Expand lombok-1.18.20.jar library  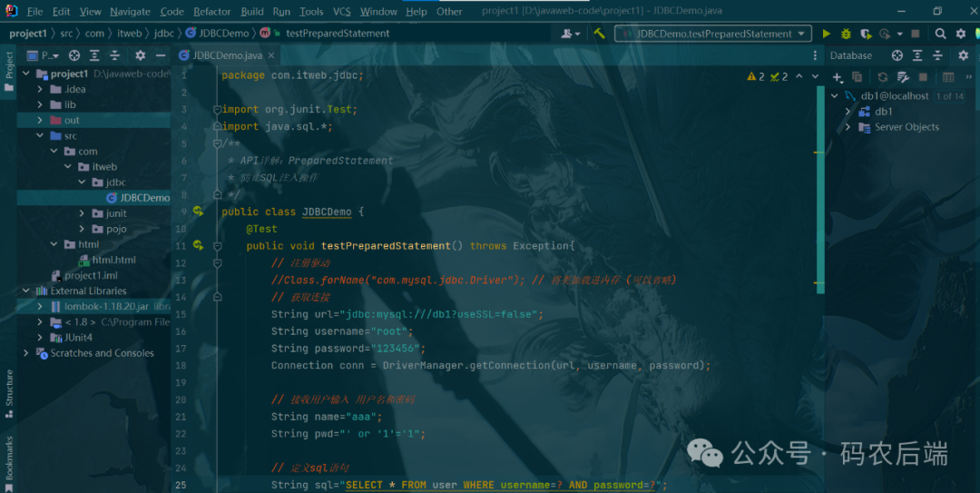[40, 307]
